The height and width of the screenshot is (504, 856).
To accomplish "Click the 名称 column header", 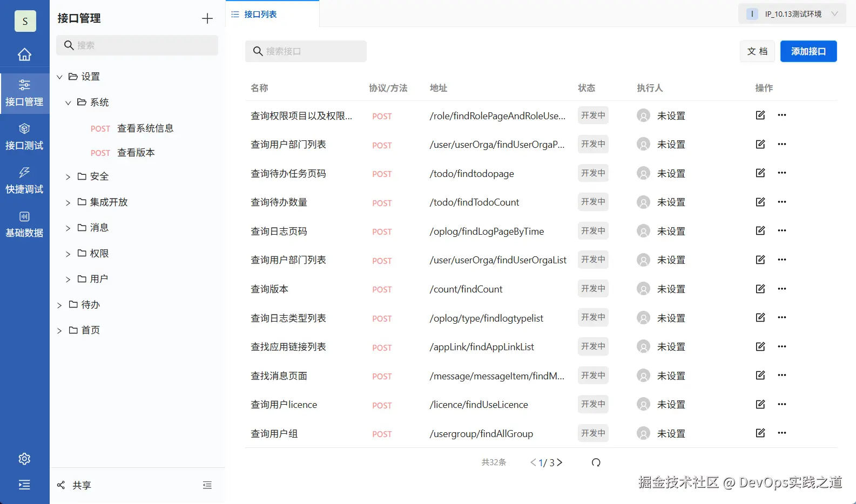I will tap(260, 88).
